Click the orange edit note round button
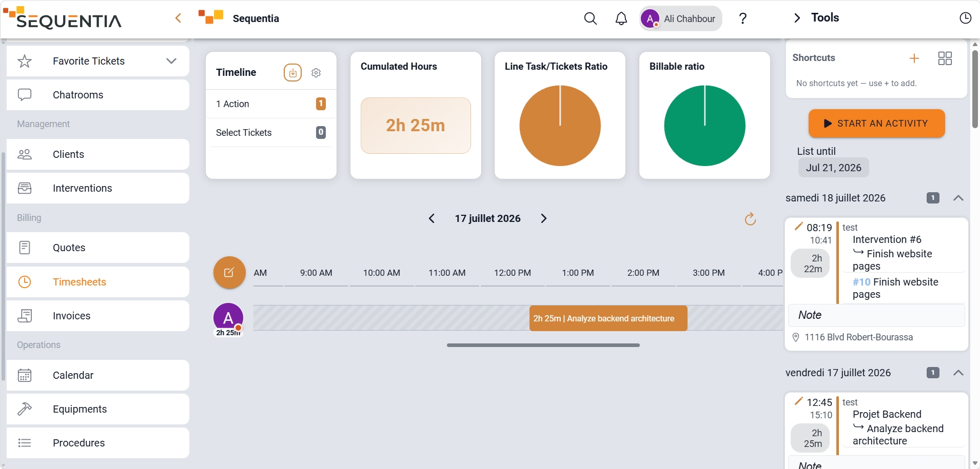The image size is (980, 469). tap(229, 272)
